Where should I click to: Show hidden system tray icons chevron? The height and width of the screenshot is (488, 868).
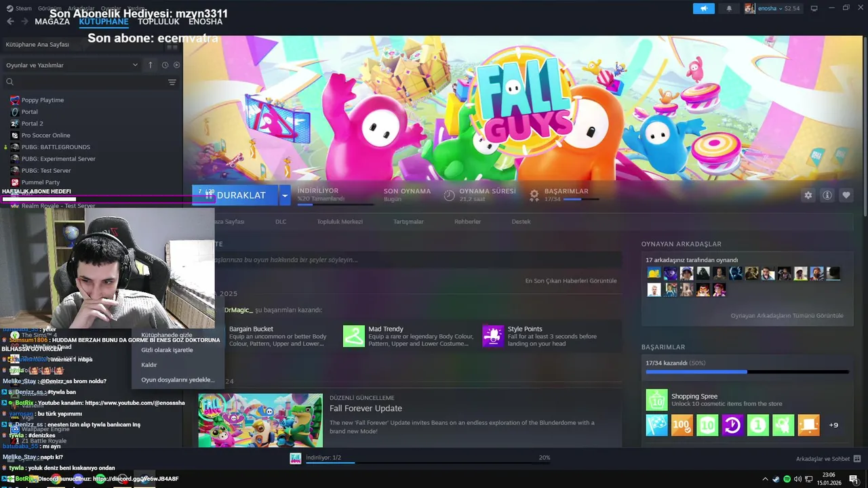tap(765, 479)
